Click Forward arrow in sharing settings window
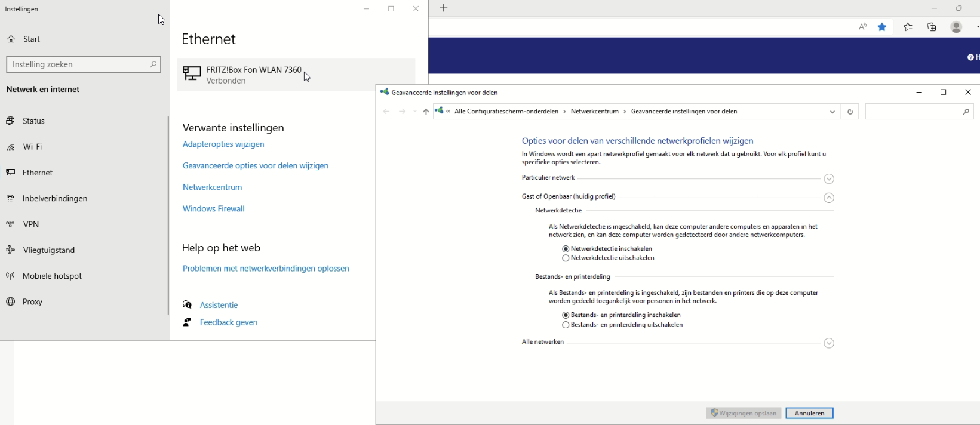 tap(402, 112)
